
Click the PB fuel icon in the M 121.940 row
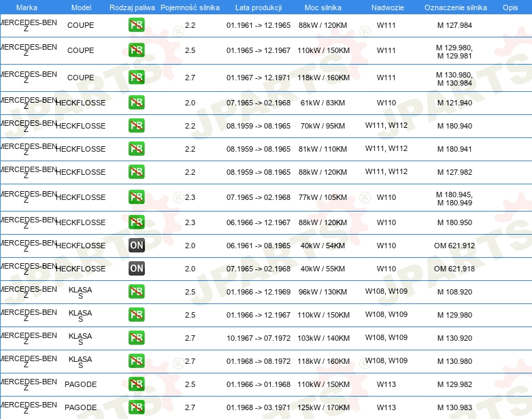coord(137,103)
